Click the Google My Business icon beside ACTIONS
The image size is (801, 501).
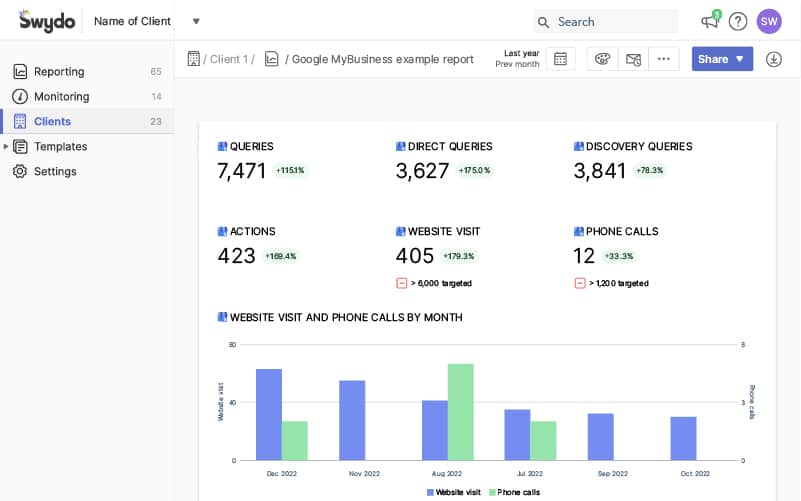tap(222, 231)
